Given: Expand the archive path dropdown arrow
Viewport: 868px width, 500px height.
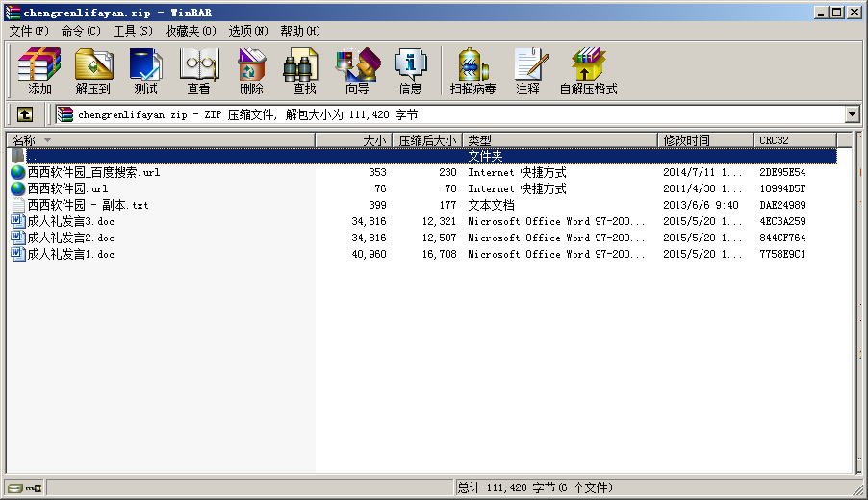Looking at the screenshot, I should 852,114.
